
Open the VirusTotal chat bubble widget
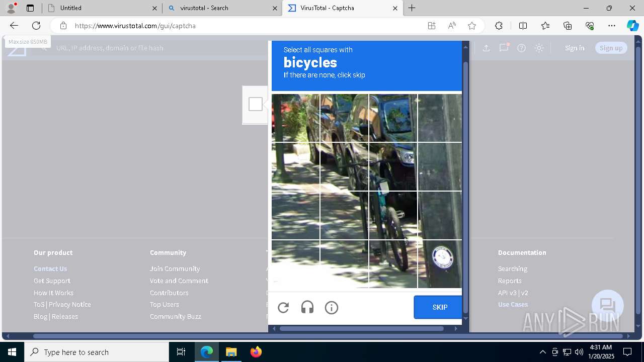click(x=608, y=306)
